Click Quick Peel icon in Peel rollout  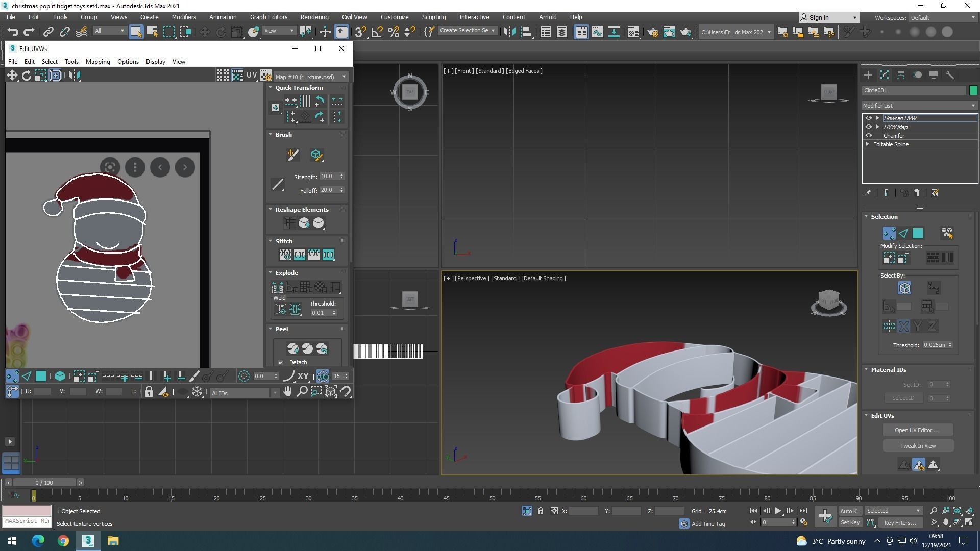(292, 348)
